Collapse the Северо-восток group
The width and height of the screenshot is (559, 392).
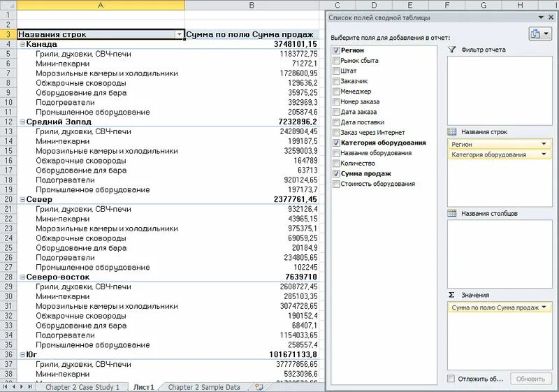22,277
